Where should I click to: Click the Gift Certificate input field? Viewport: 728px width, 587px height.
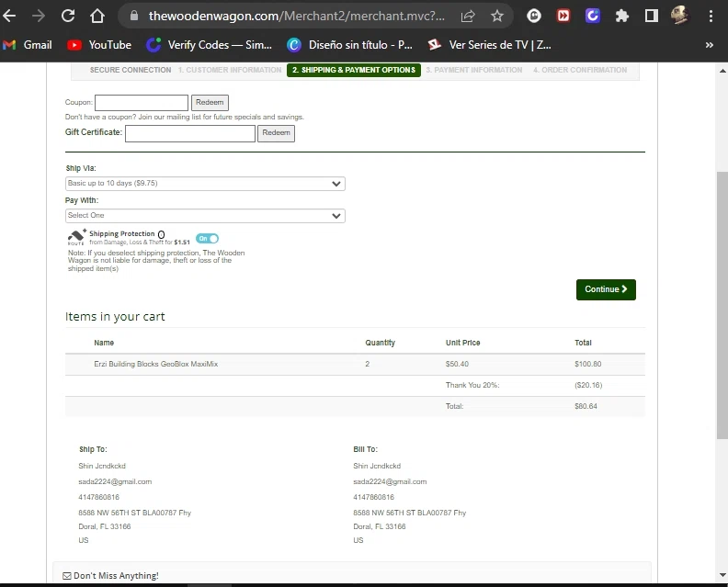[x=190, y=134]
